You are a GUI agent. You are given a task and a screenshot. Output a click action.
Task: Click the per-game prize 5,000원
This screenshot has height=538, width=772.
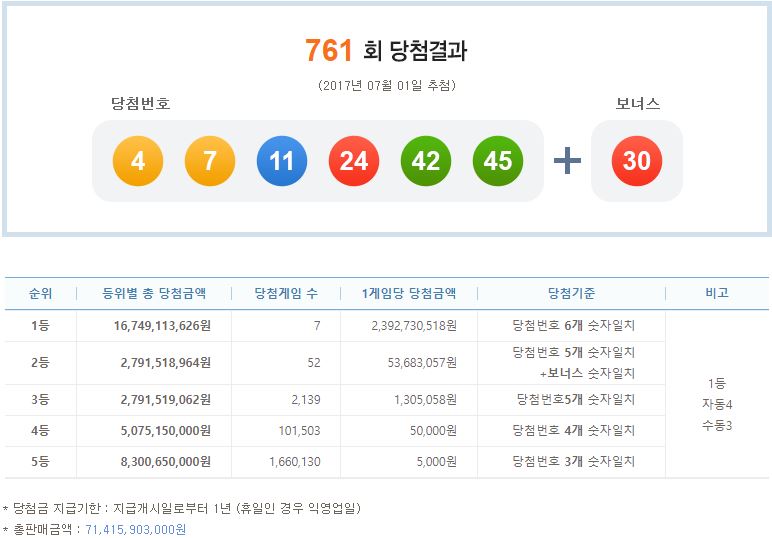pyautogui.click(x=436, y=462)
